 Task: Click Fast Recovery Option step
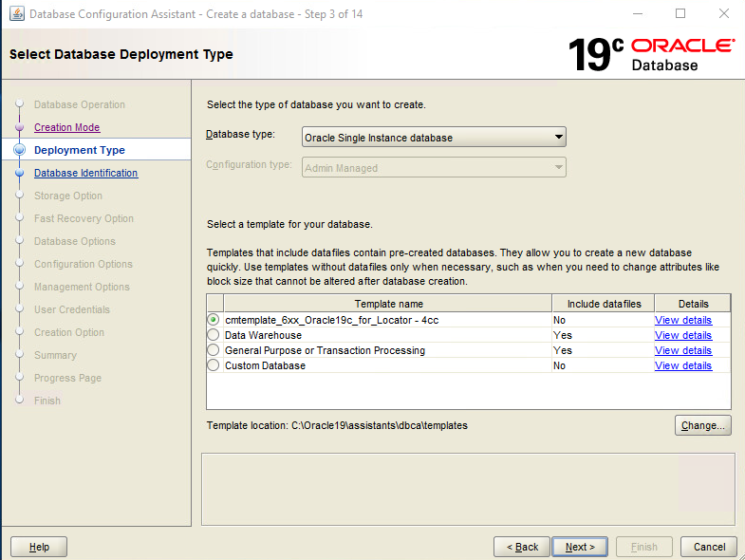pyautogui.click(x=84, y=218)
